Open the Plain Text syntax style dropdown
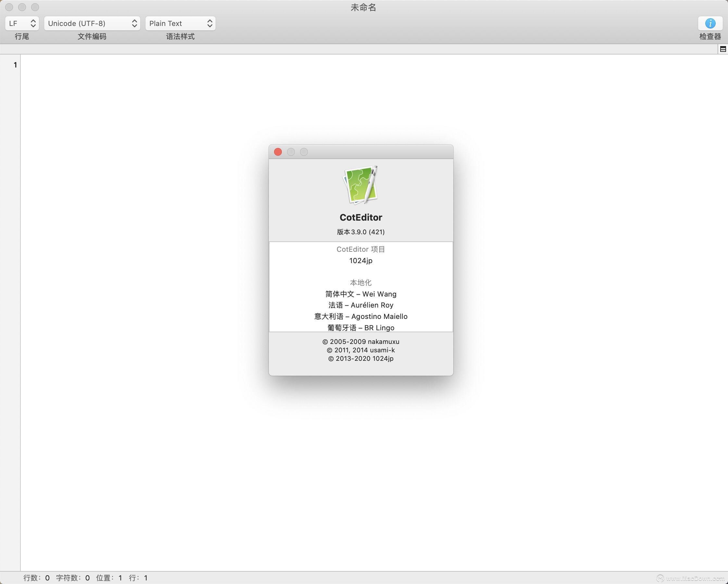728x584 pixels. tap(180, 23)
